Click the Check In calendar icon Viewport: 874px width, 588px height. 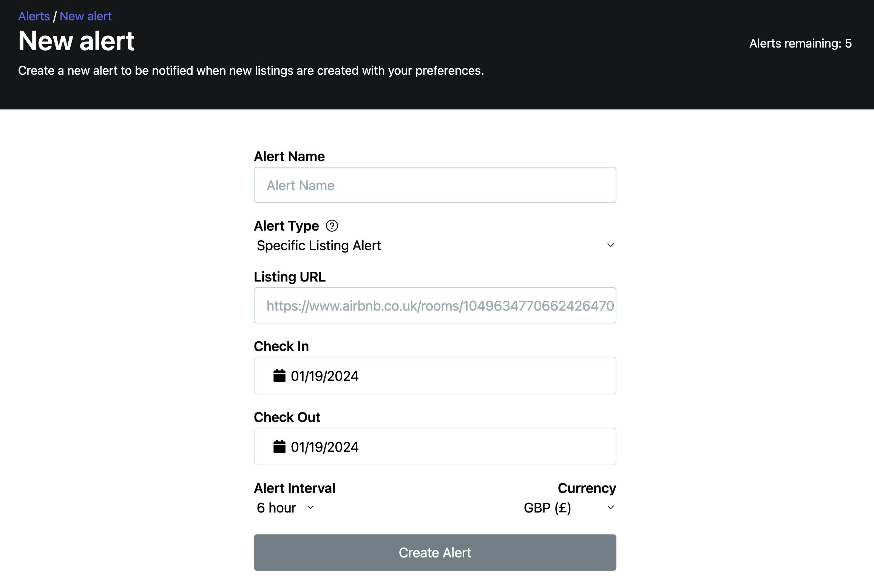279,376
